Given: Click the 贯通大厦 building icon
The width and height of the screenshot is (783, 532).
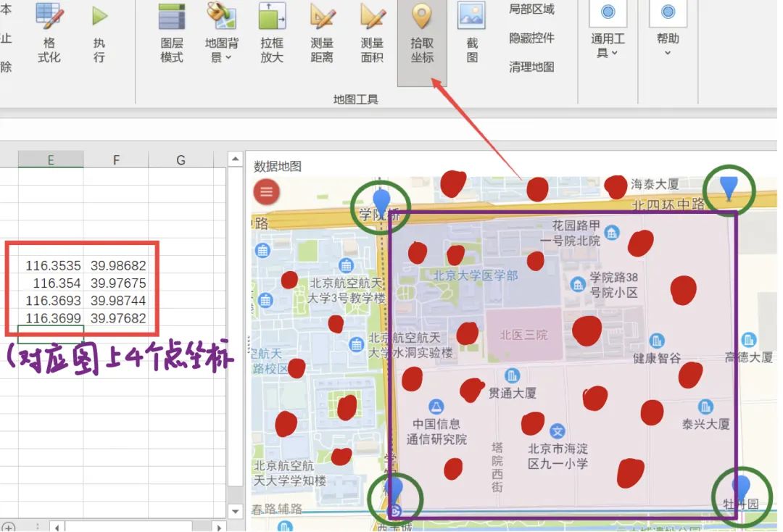Looking at the screenshot, I should (x=512, y=375).
